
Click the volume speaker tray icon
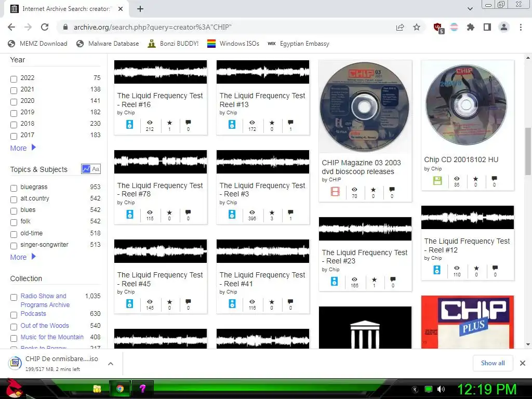(x=441, y=389)
